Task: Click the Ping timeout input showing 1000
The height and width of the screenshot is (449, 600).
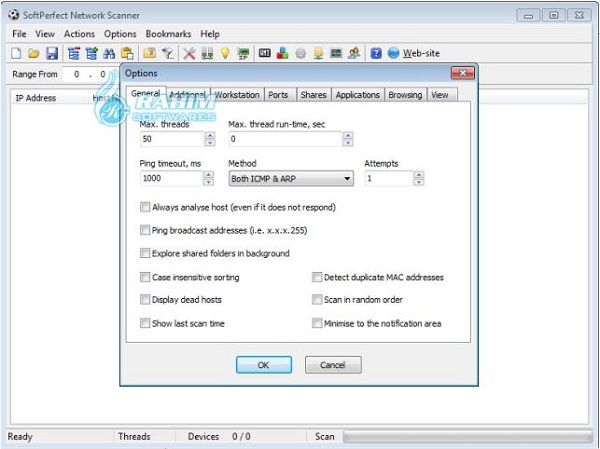Action: [x=171, y=178]
